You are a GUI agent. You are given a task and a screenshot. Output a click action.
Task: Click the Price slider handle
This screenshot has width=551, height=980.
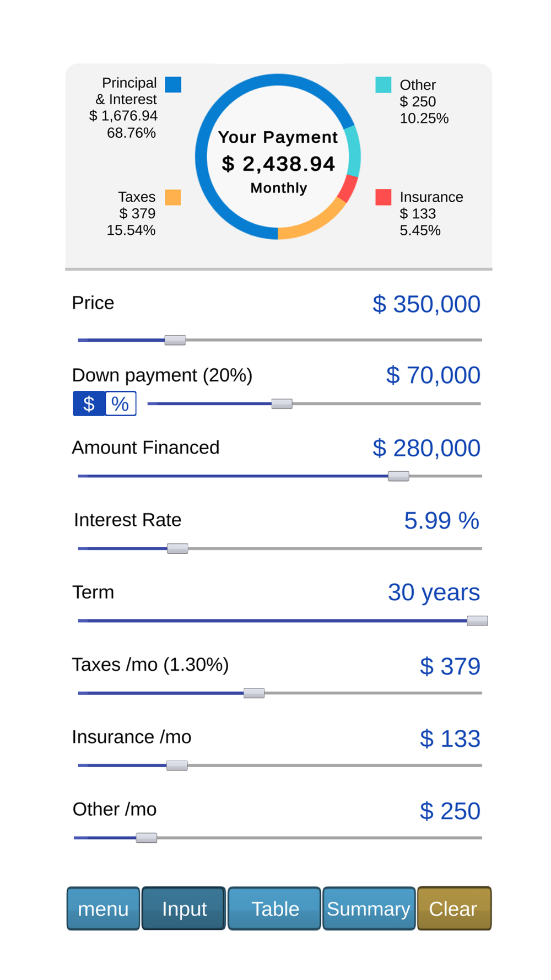point(175,340)
